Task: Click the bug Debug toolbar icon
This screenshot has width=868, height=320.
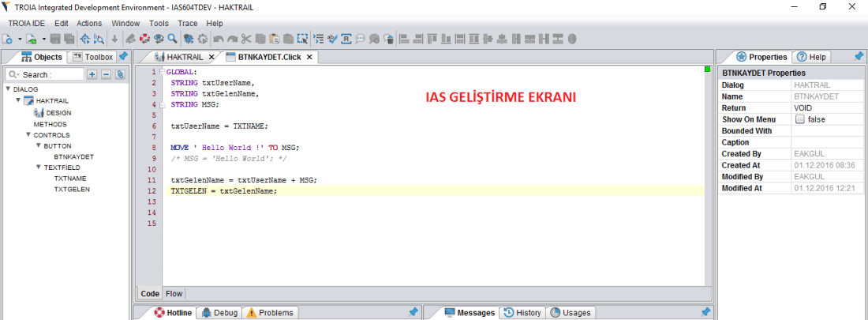Action: 189,39
